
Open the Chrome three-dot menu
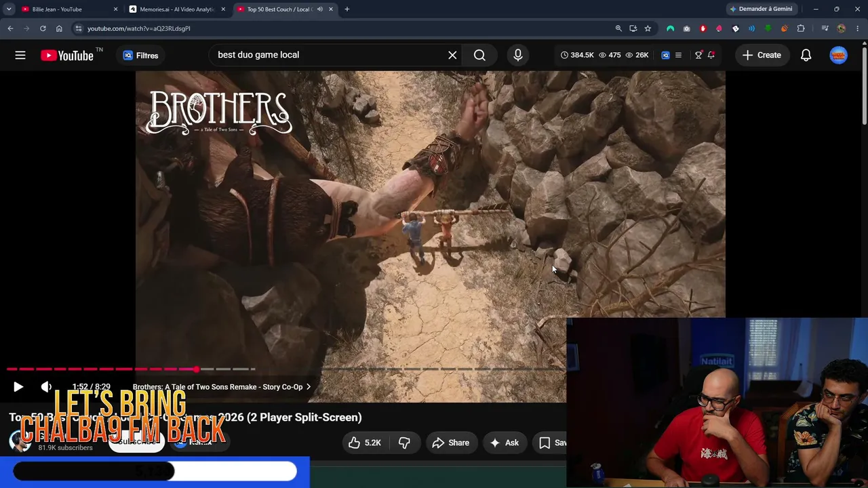point(858,28)
